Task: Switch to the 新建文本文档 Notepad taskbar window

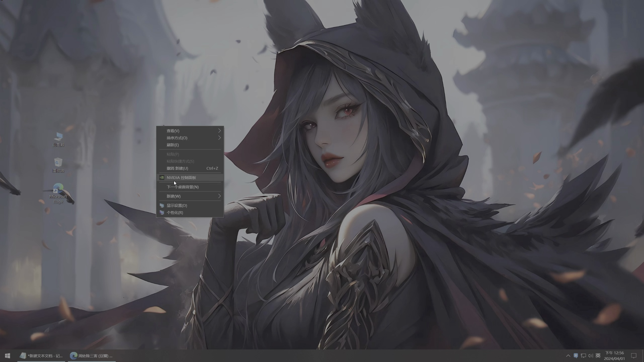Action: (41, 356)
